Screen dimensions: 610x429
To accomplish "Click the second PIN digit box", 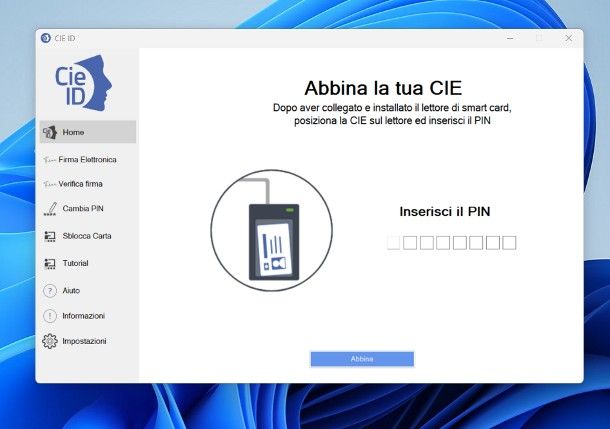I will click(x=410, y=243).
